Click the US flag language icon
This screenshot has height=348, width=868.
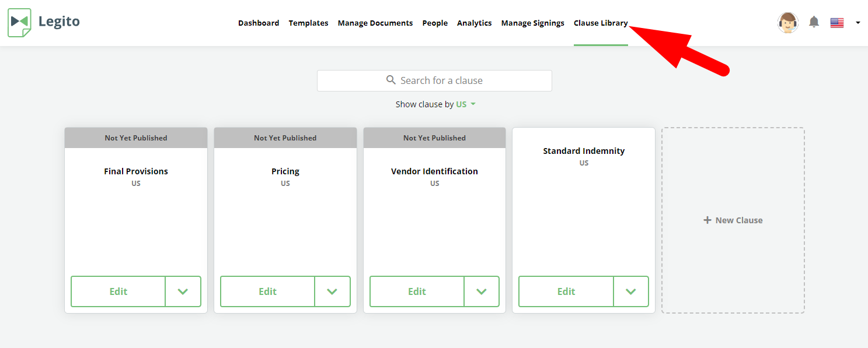tap(837, 23)
